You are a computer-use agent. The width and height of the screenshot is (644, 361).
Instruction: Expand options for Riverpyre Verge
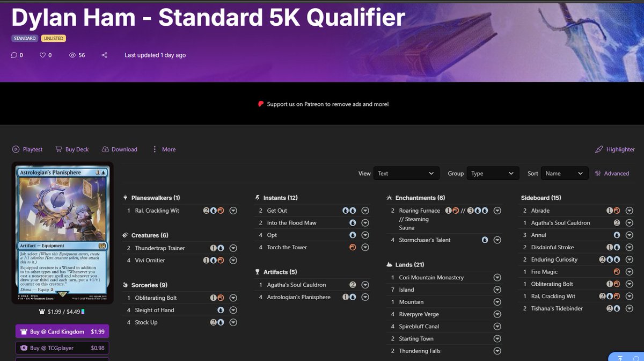tap(497, 314)
